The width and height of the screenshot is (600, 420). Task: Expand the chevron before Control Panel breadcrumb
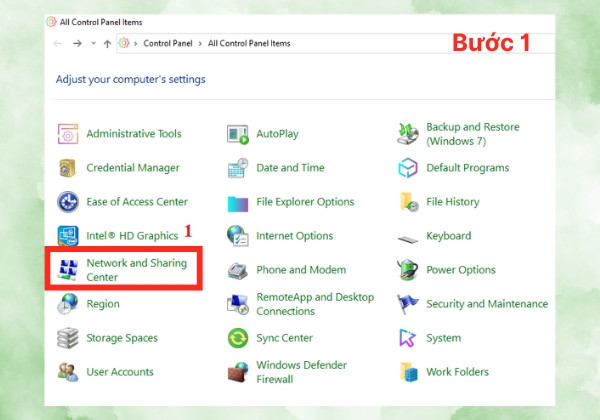(x=135, y=44)
